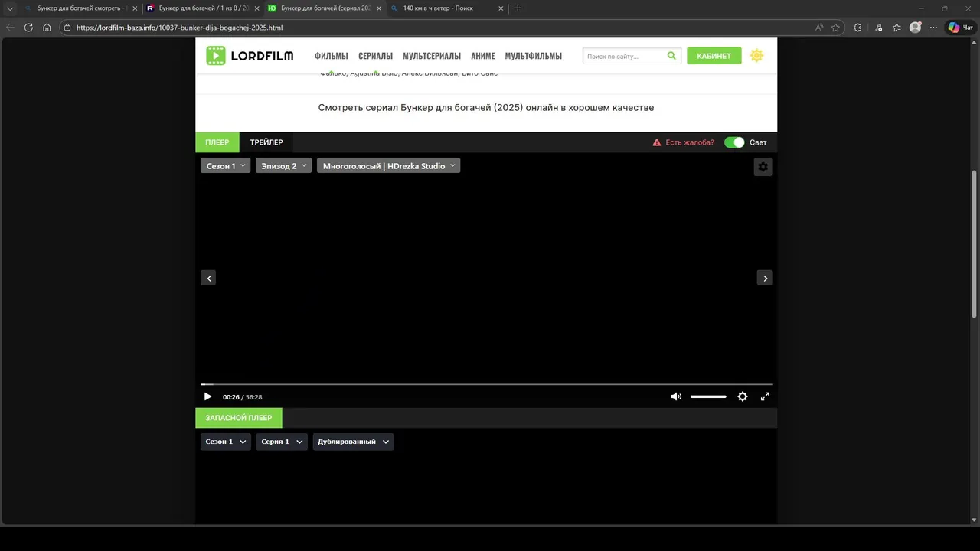This screenshot has height=551, width=980.
Task: Reload the browser page
Action: tap(28, 28)
